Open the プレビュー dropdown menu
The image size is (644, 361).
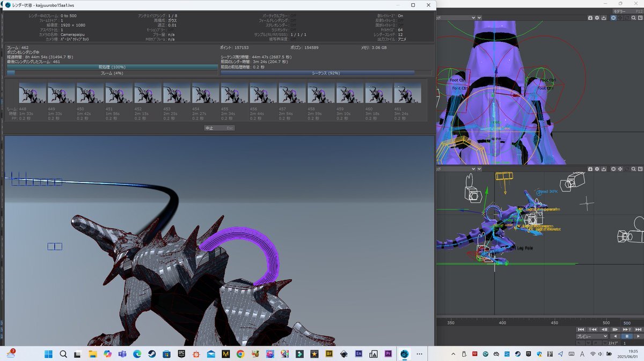click(x=592, y=336)
